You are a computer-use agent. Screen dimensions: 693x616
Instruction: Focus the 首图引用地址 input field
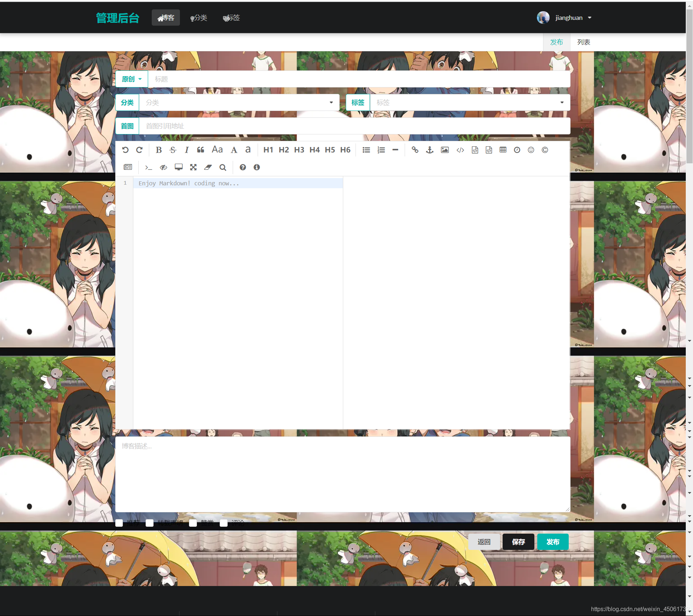[354, 126]
